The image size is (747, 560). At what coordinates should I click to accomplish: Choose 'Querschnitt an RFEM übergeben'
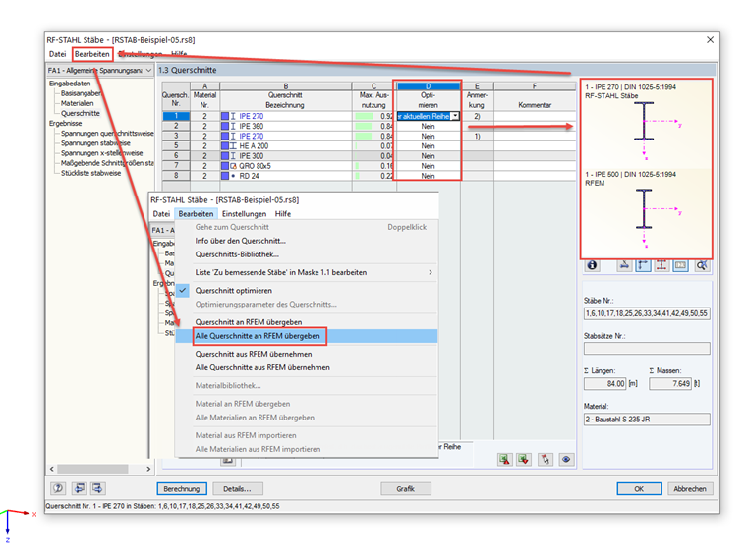click(307, 322)
